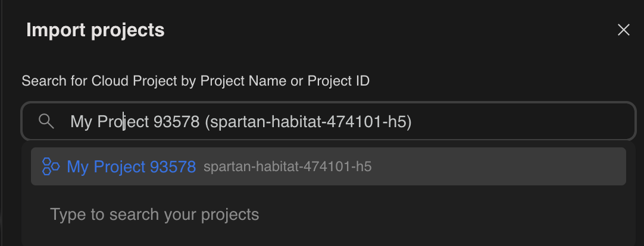Click 'Project ID' words in the label
Image resolution: width=644 pixels, height=246 pixels.
pos(338,81)
